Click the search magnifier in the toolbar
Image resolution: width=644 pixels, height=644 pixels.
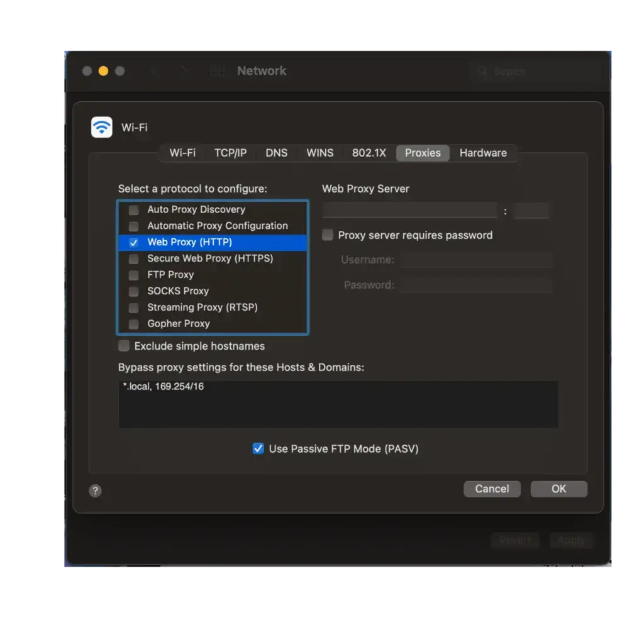coord(482,71)
